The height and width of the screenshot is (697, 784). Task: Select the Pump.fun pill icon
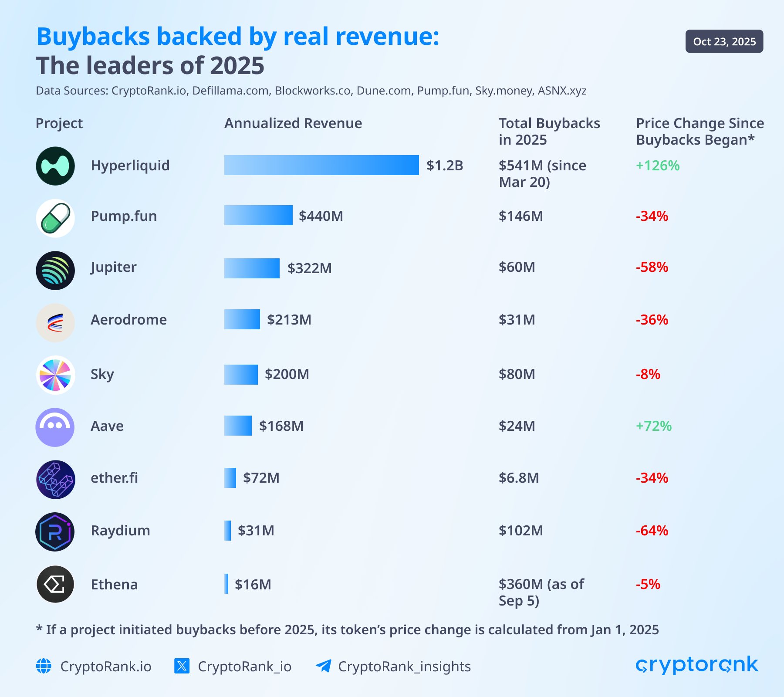55,218
